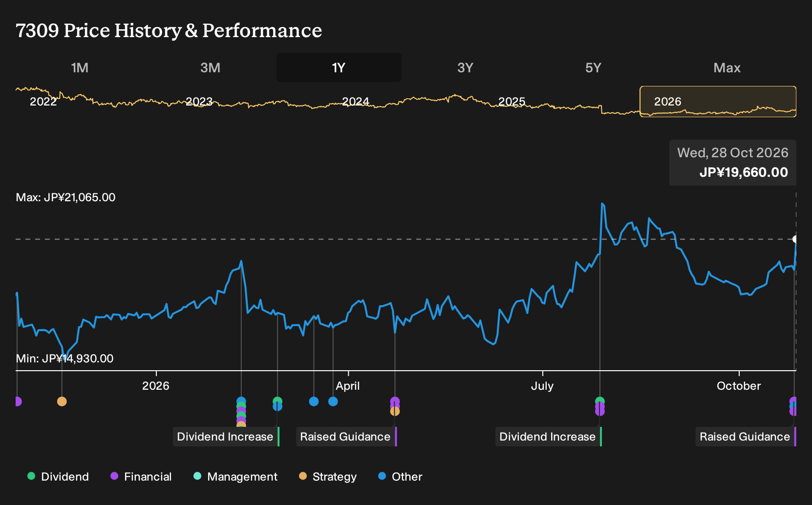Viewport: 812px width, 505px height.
Task: Select the 1Y range tab
Action: [x=339, y=67]
